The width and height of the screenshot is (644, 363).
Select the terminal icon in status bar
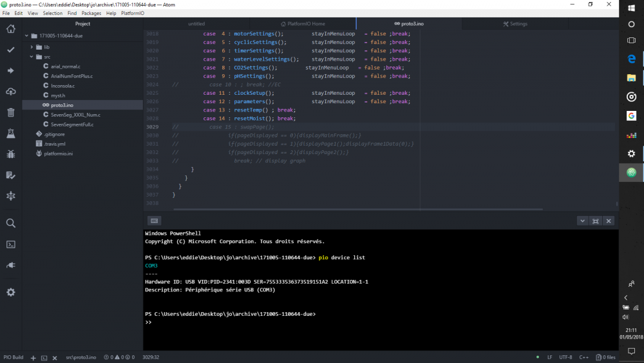pyautogui.click(x=44, y=358)
